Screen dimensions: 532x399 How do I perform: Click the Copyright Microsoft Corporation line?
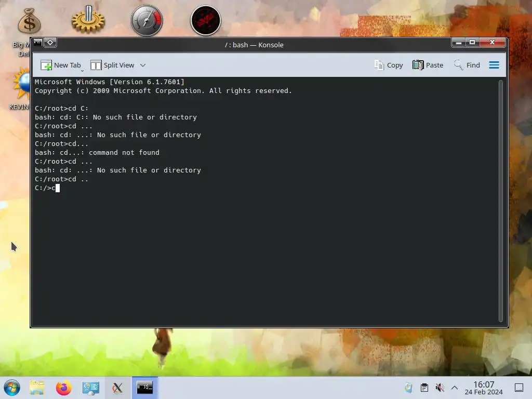[x=163, y=90]
